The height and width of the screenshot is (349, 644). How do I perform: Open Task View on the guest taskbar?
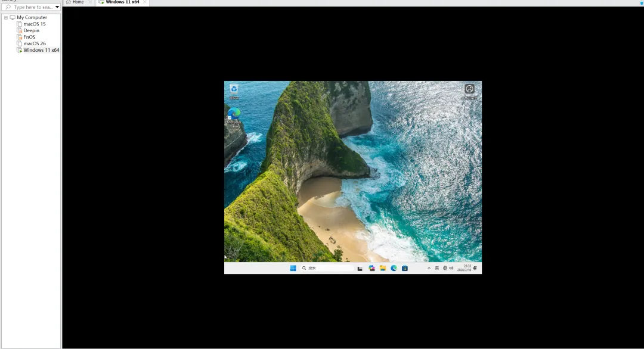(360, 268)
